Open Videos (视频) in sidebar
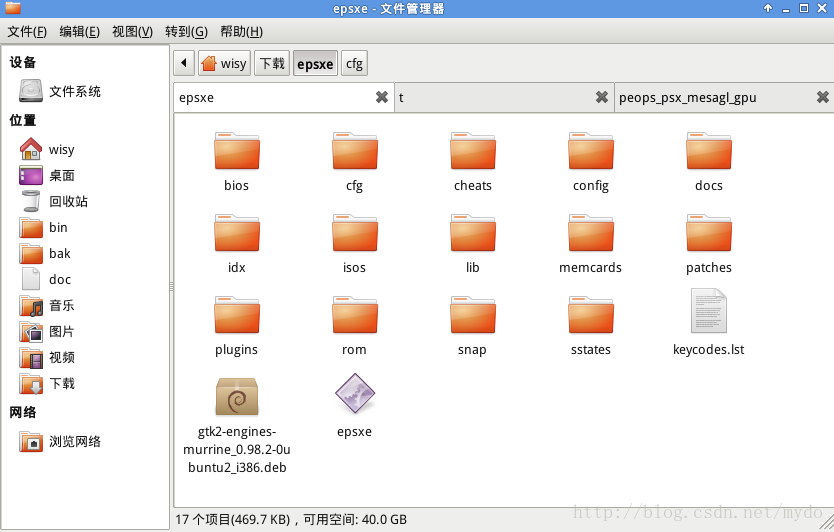The height and width of the screenshot is (532, 834). point(47,358)
